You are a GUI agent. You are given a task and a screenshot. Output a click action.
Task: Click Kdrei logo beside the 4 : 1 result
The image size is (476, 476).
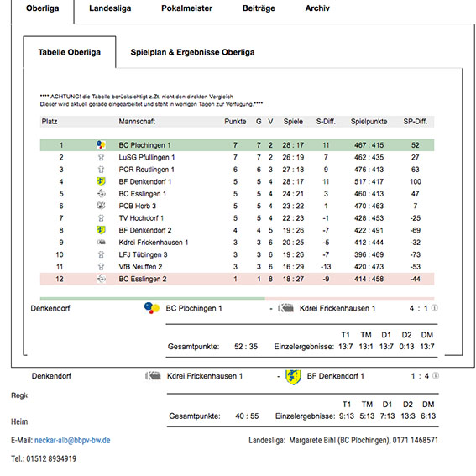point(285,308)
